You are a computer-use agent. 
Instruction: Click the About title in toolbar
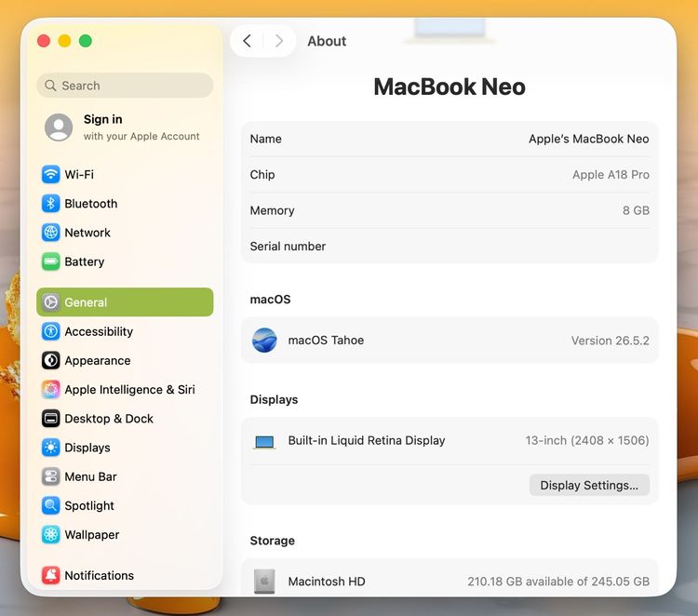click(x=327, y=41)
